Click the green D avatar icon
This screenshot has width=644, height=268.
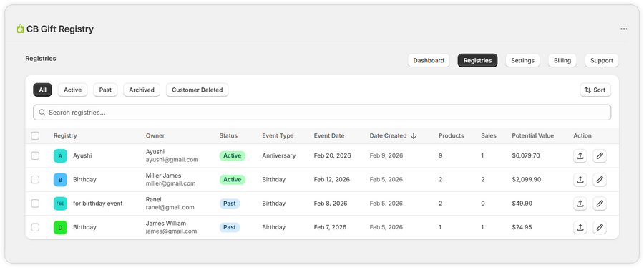(x=60, y=227)
